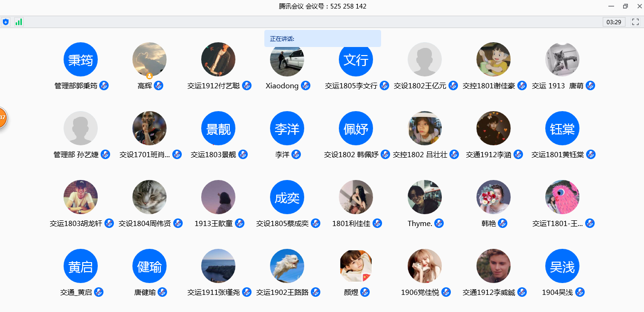Enter fullscreen mode
This screenshot has width=644, height=312.
(x=635, y=21)
